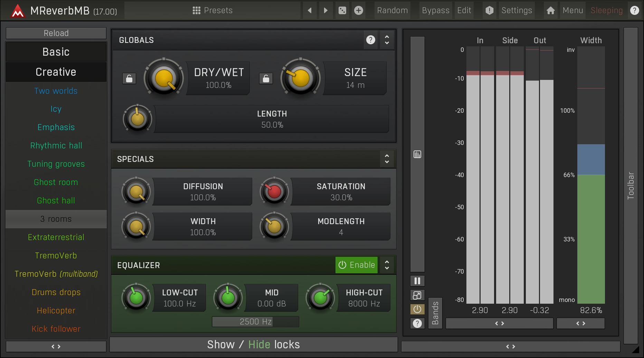This screenshot has width=644, height=358.
Task: Click the meter popup window icon
Action: (x=417, y=295)
